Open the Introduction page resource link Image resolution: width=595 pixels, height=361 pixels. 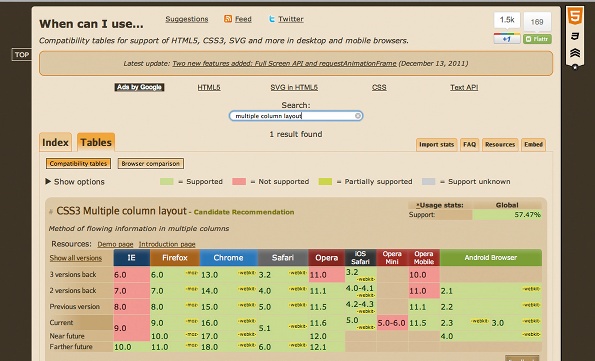tap(167, 244)
